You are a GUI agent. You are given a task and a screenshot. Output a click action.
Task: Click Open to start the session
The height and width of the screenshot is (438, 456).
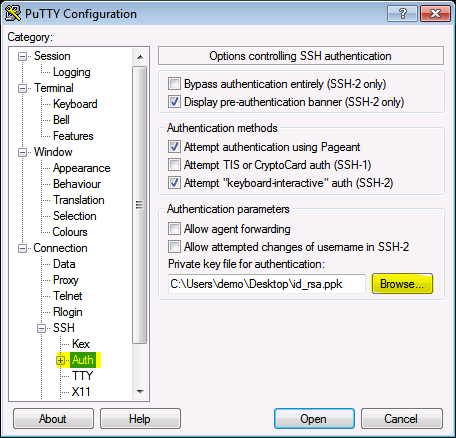tap(314, 419)
